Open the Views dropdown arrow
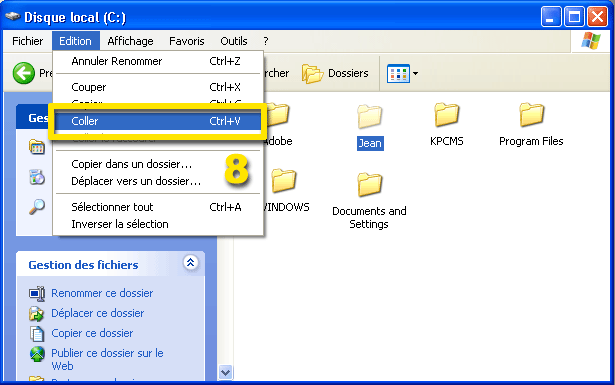 [415, 73]
